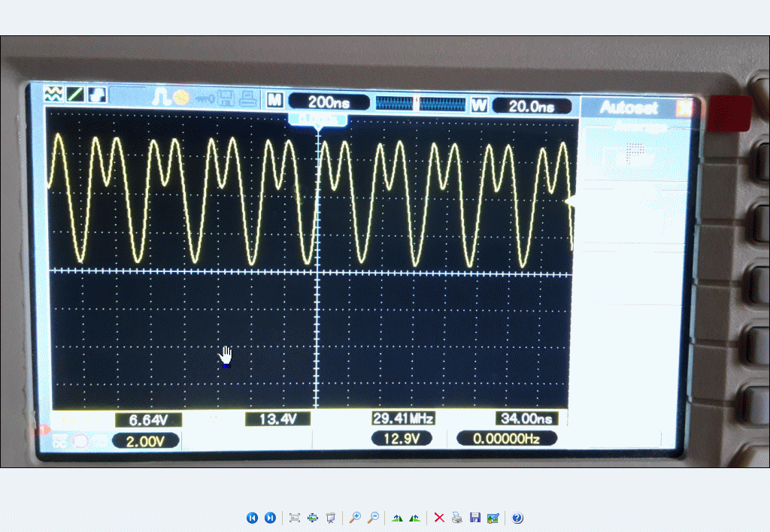
Task: Click the 2.00V channel scale readout
Action: (145, 440)
